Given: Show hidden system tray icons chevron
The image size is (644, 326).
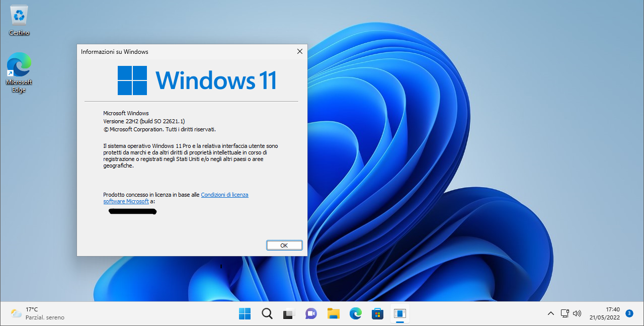Looking at the screenshot, I should tap(550, 314).
